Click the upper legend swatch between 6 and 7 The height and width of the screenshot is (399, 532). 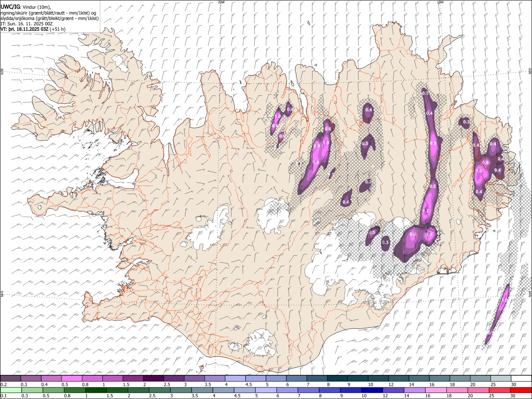point(296,378)
